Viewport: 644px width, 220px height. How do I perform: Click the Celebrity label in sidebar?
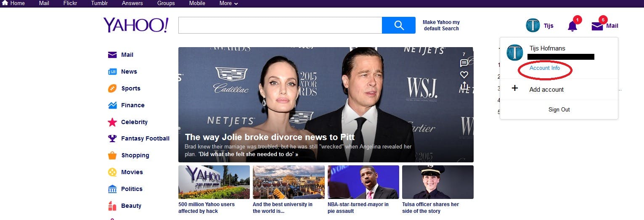[135, 122]
